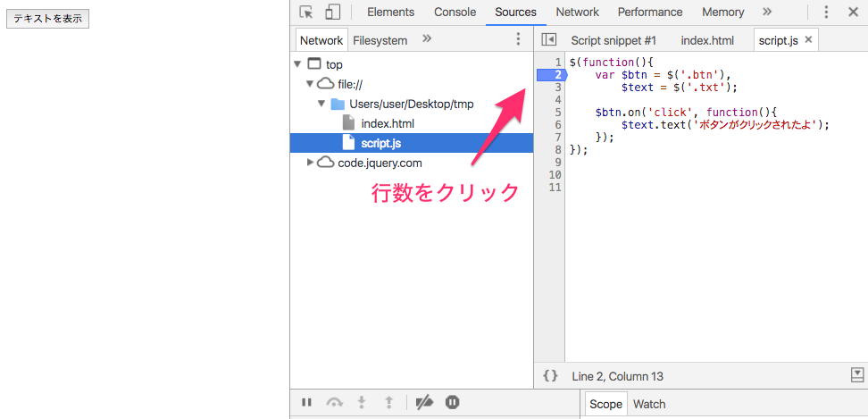Collapse the top frame tree node
The width and height of the screenshot is (868, 419).
(x=298, y=64)
